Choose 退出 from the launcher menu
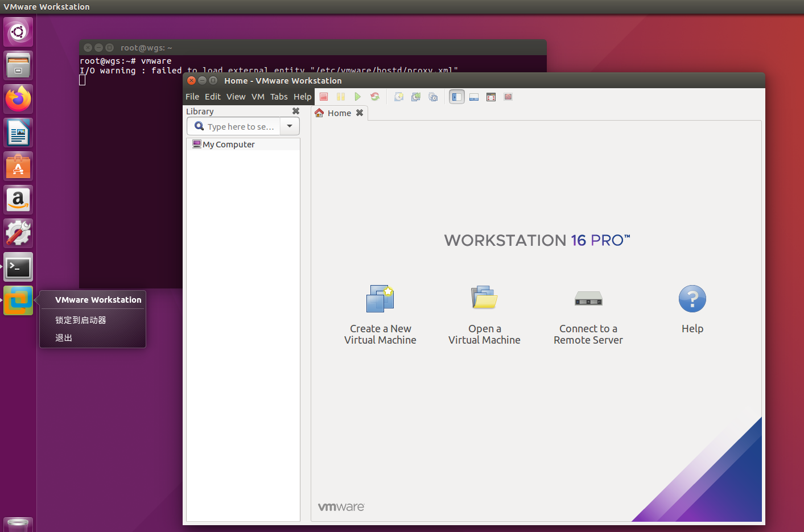This screenshot has height=532, width=804. [64, 338]
